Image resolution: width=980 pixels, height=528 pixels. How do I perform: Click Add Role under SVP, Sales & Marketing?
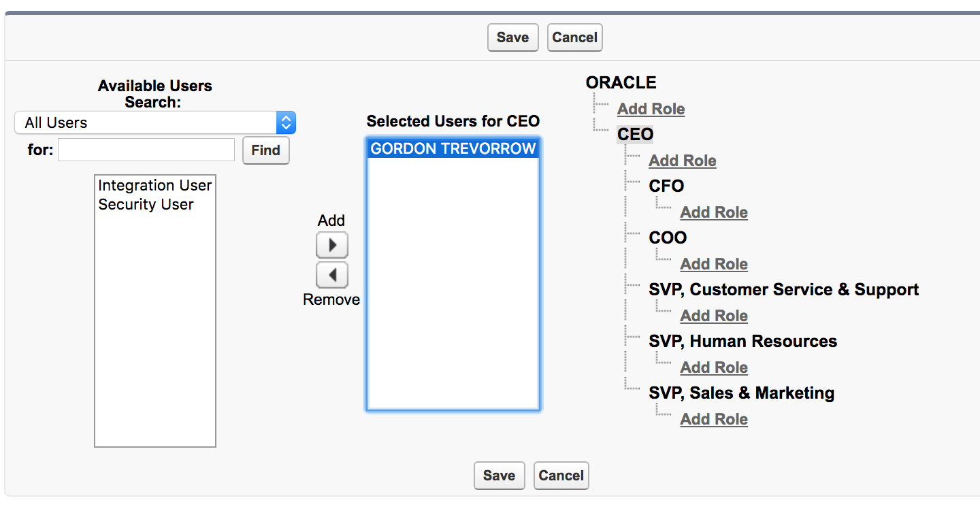point(714,419)
